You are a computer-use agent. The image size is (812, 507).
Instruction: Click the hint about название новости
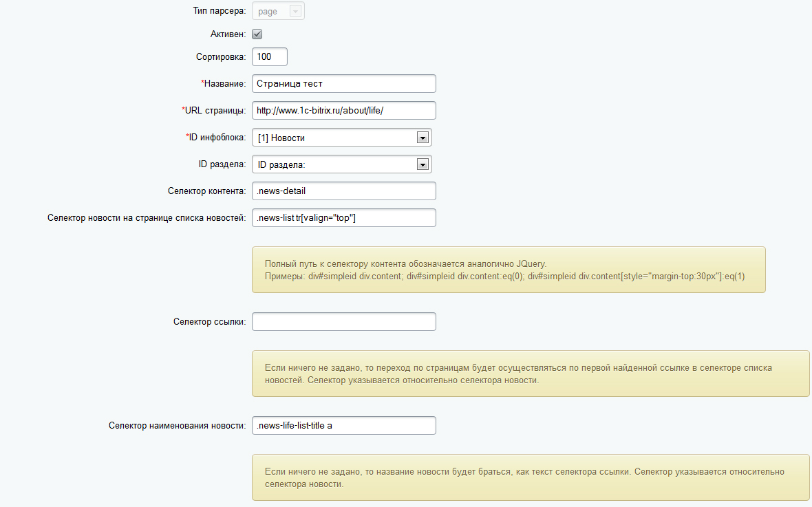531,477
